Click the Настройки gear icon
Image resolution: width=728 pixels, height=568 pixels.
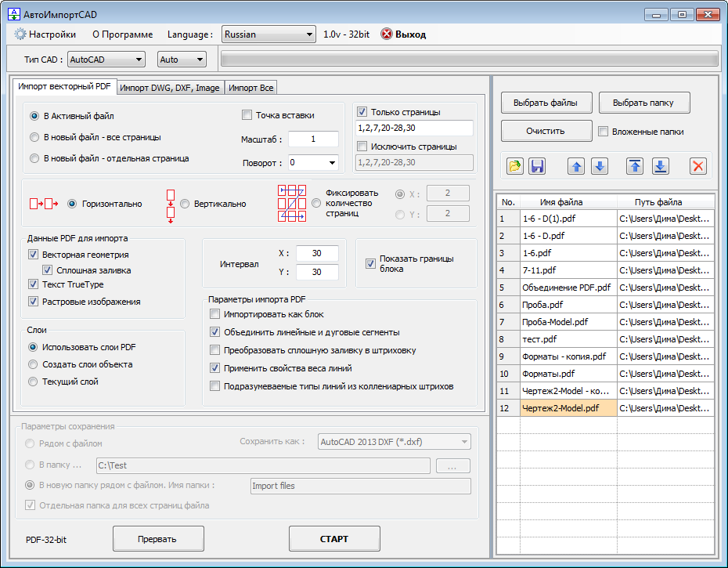(x=20, y=34)
